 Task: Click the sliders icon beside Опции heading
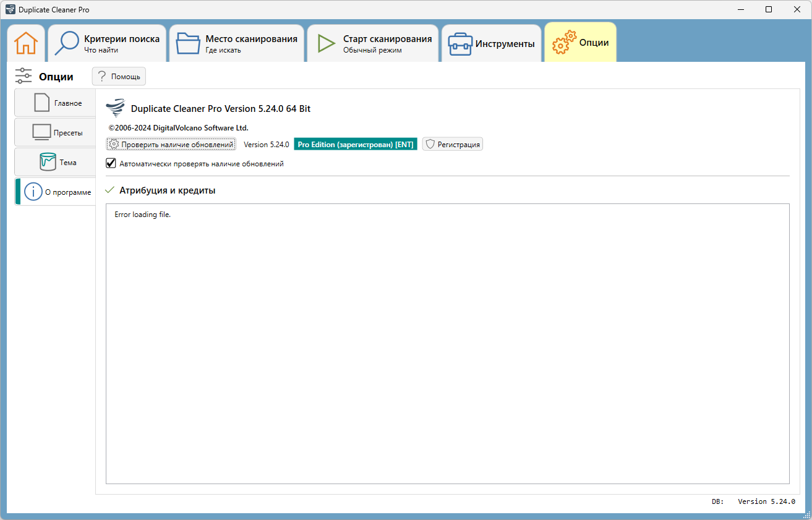24,76
